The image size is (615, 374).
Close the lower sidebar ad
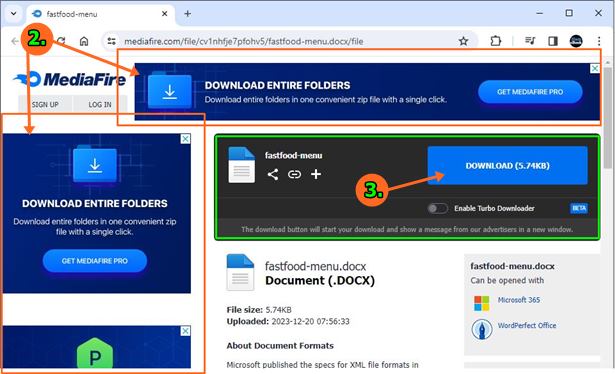[186, 331]
